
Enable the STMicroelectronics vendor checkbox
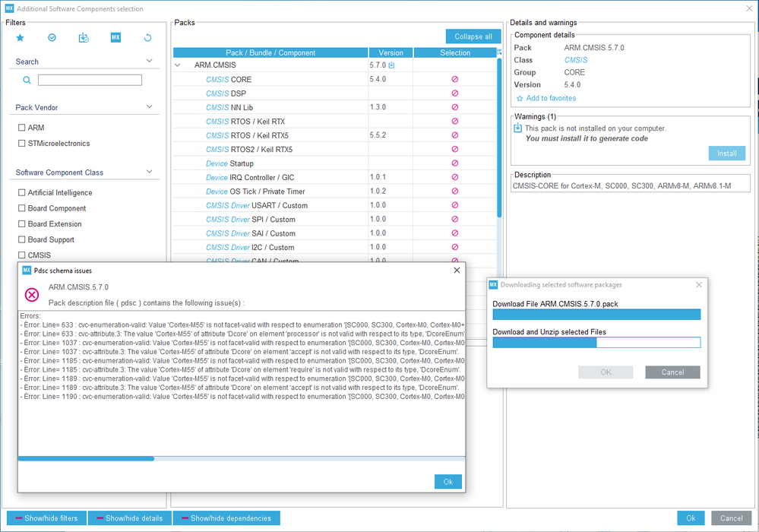[22, 144]
